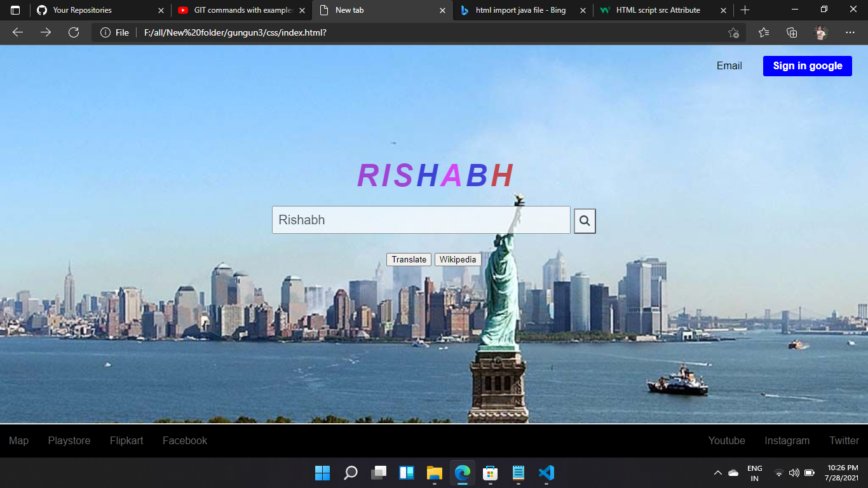Open the Collections icon in the browser toolbar

pyautogui.click(x=792, y=32)
